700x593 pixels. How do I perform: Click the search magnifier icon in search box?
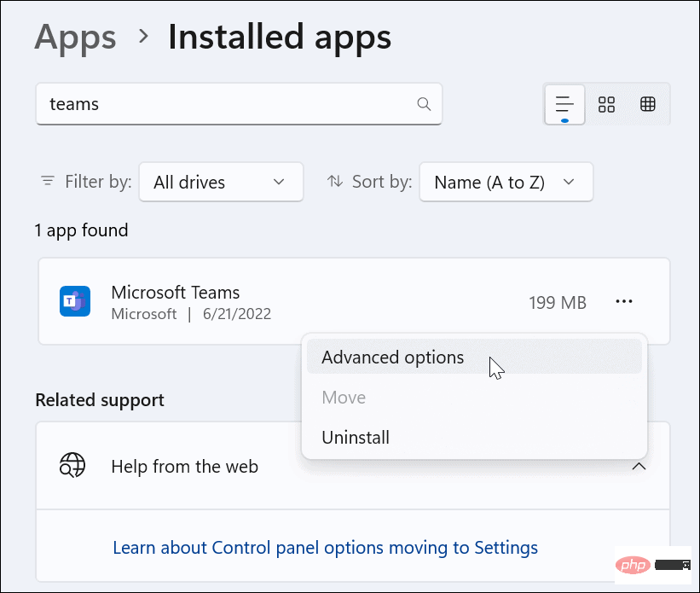424,104
